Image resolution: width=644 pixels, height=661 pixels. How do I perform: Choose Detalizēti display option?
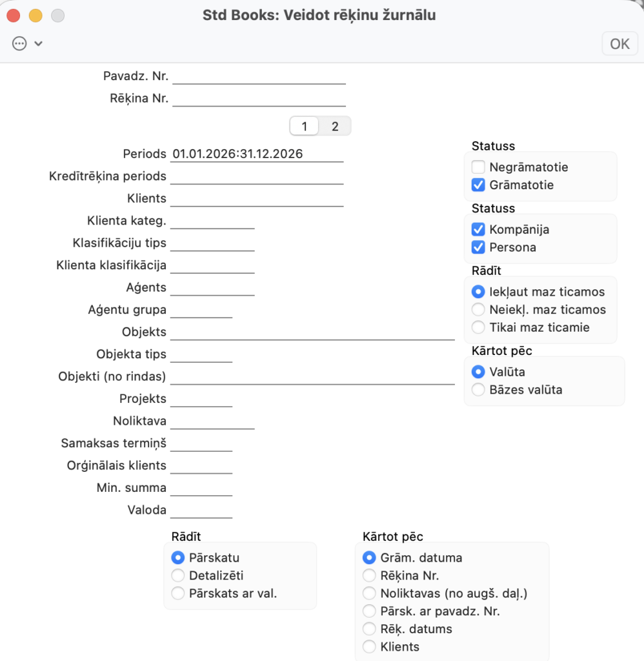pos(178,575)
